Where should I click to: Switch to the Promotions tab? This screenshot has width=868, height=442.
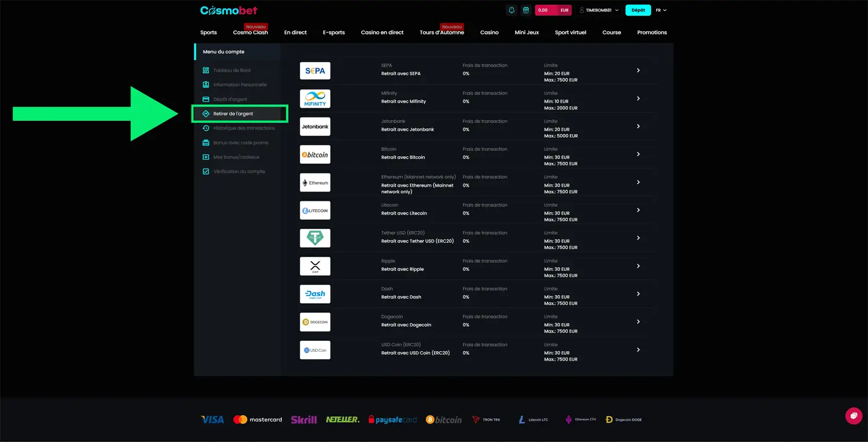coord(652,32)
